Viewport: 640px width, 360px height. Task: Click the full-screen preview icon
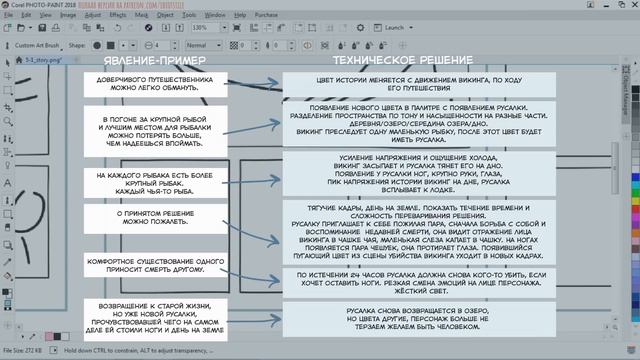[x=236, y=28]
